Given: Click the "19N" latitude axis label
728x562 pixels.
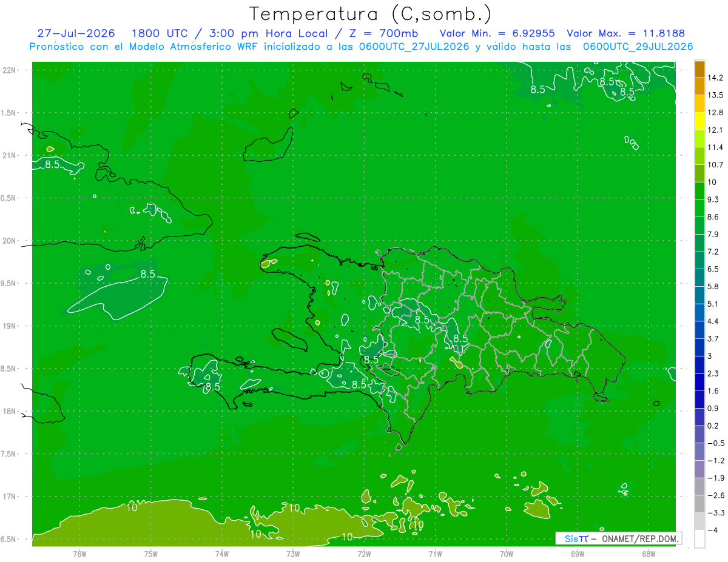Looking at the screenshot, I should 9,326.
